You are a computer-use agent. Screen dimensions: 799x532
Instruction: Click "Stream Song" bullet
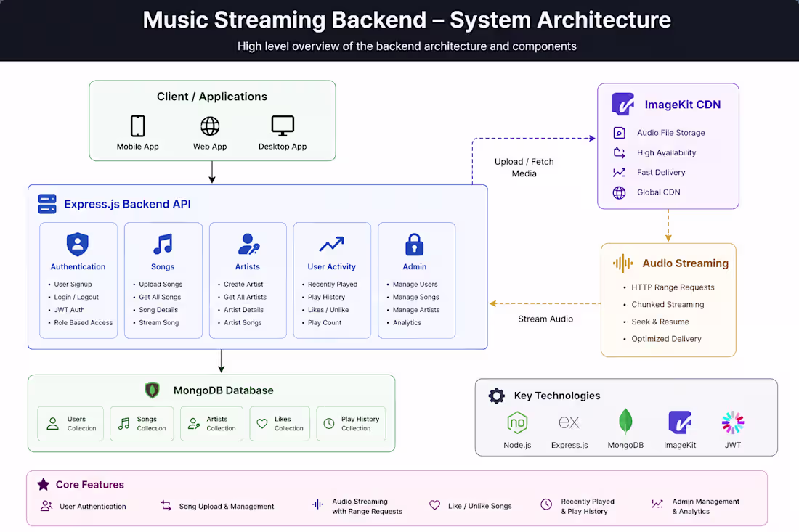[x=159, y=323]
